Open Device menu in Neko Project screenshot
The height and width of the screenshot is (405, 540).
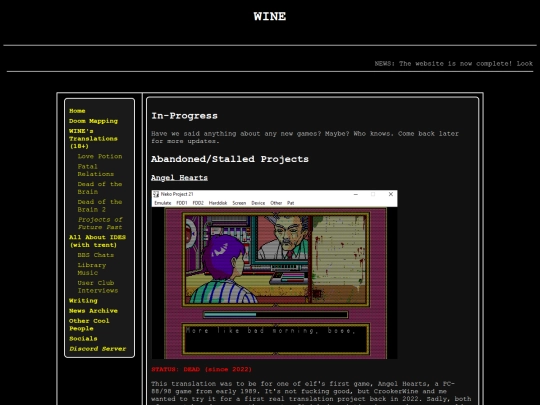[258, 203]
